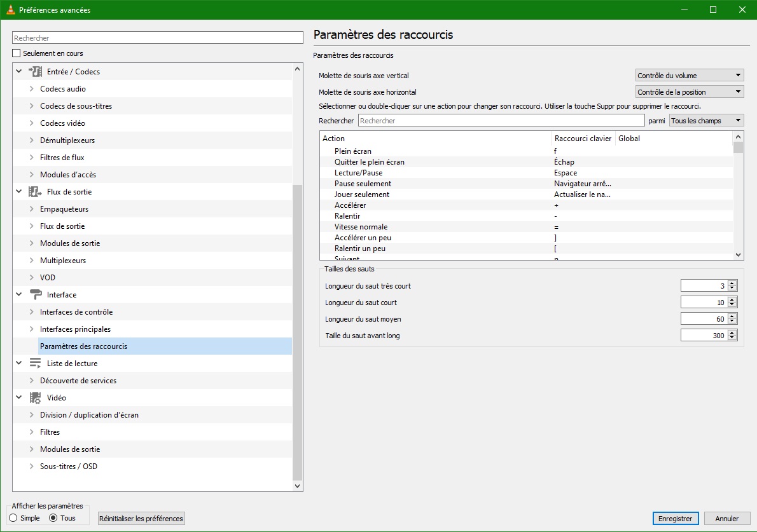Expand the Codecs audio tree item
Viewport: 757px width, 532px height.
[x=32, y=89]
